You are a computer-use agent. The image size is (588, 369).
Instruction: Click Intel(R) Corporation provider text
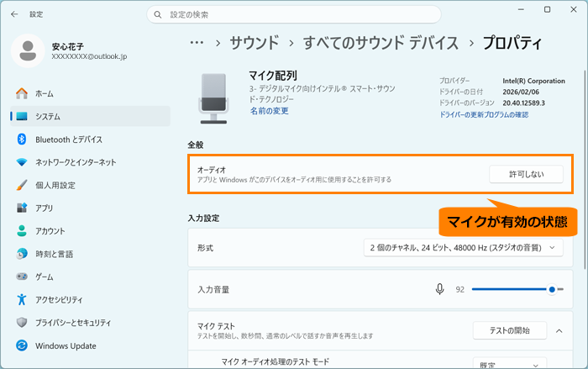pos(533,81)
